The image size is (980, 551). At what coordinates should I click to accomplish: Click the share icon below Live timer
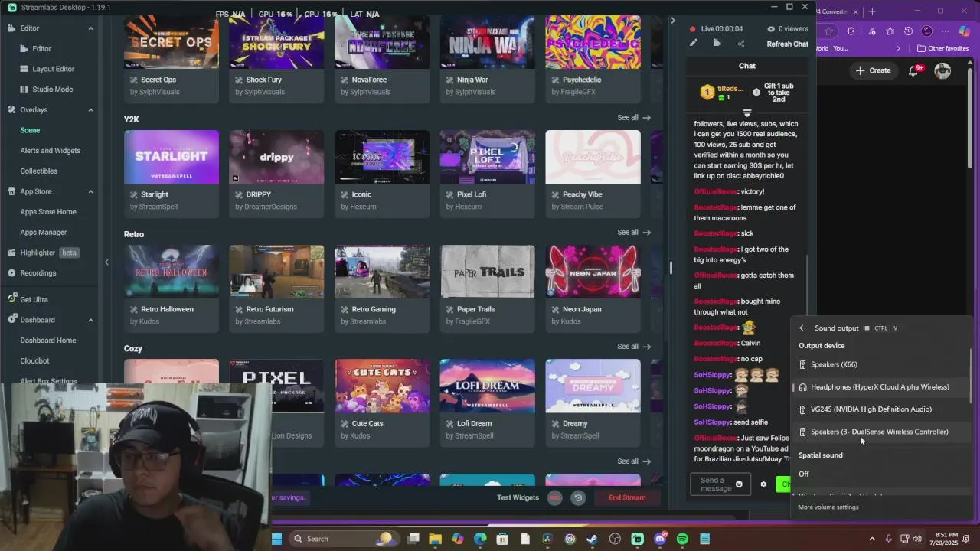point(740,44)
